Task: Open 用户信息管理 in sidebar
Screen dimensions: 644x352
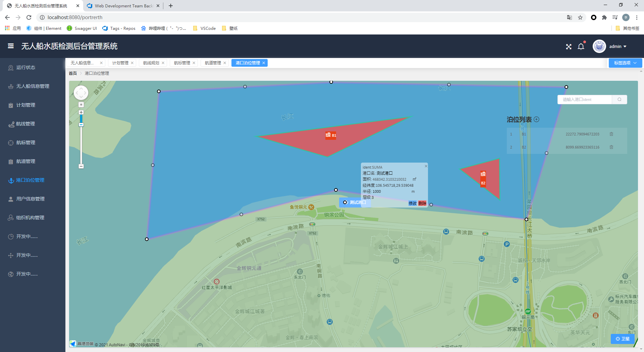Action: click(x=33, y=199)
